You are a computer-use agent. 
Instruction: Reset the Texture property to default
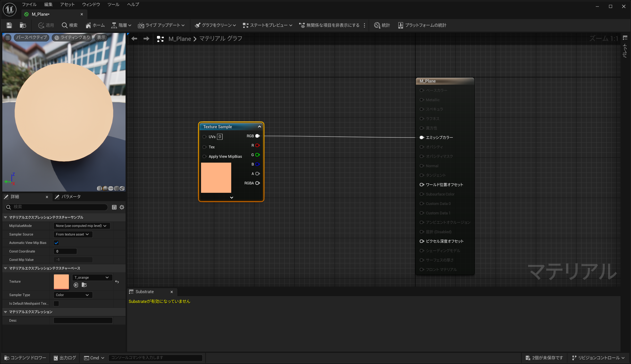click(117, 282)
